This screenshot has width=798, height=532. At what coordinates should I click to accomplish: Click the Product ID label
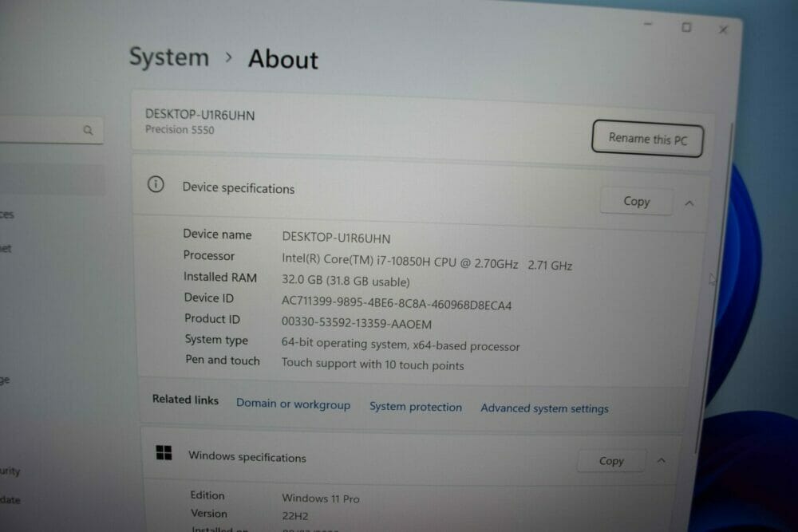(x=211, y=318)
